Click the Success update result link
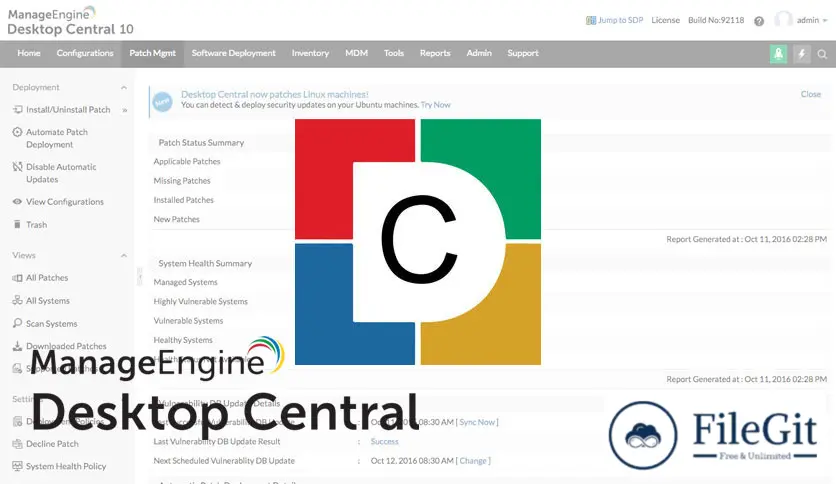The image size is (836, 484). [384, 441]
